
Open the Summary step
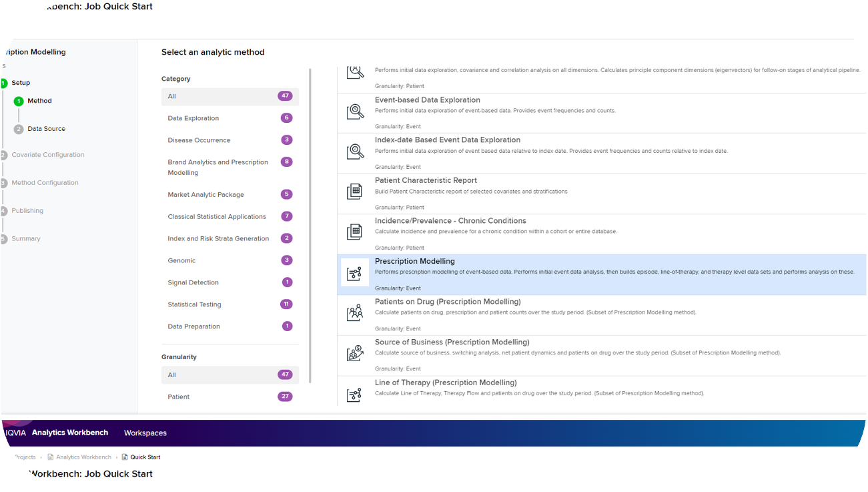(x=26, y=239)
